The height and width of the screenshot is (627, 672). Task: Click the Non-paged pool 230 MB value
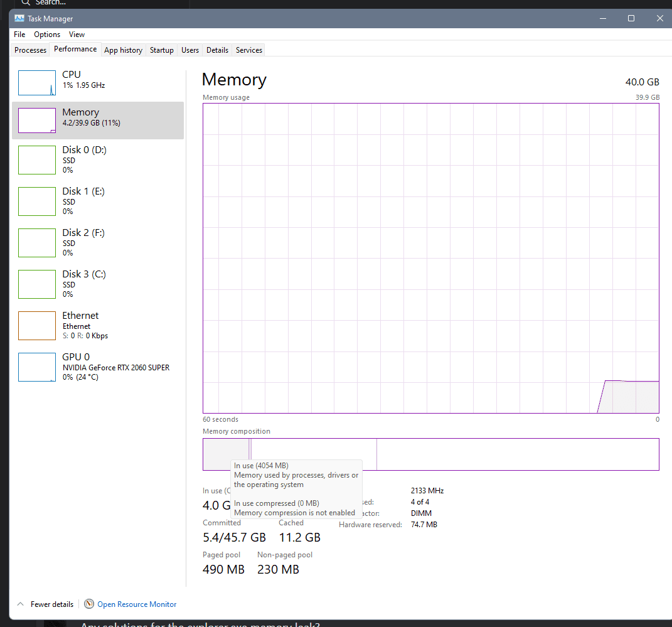click(278, 569)
